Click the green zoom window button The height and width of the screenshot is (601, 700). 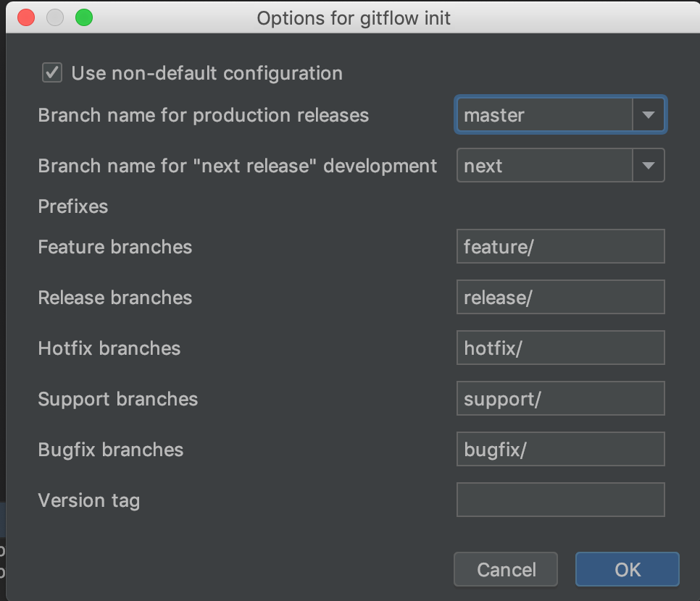click(84, 18)
